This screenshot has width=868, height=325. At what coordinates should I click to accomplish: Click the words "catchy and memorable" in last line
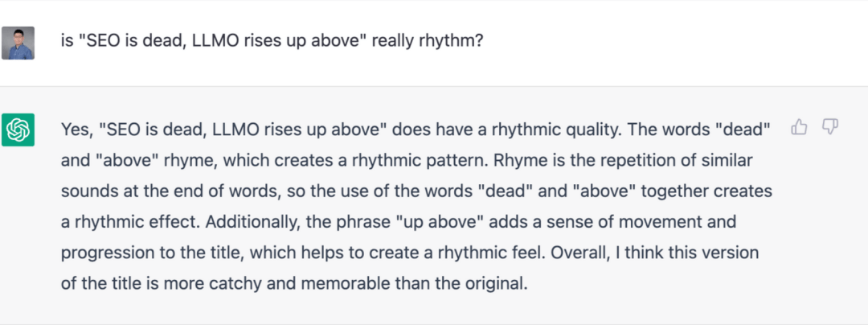[x=296, y=285]
